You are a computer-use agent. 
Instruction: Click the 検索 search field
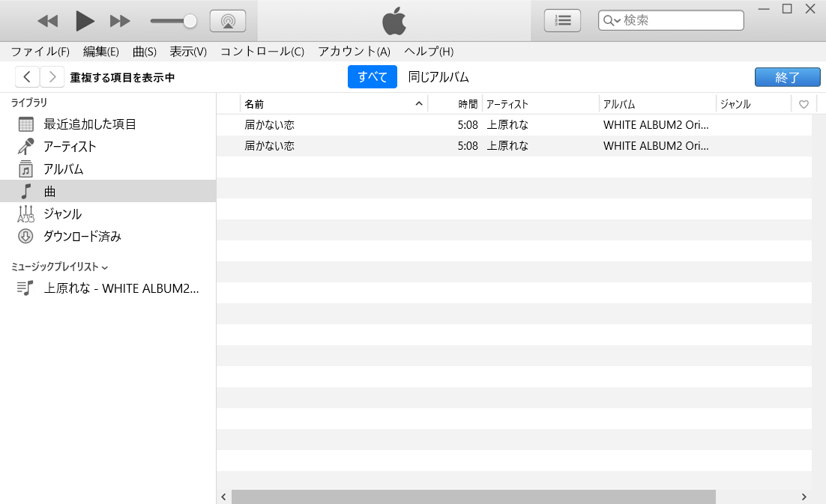tap(671, 20)
